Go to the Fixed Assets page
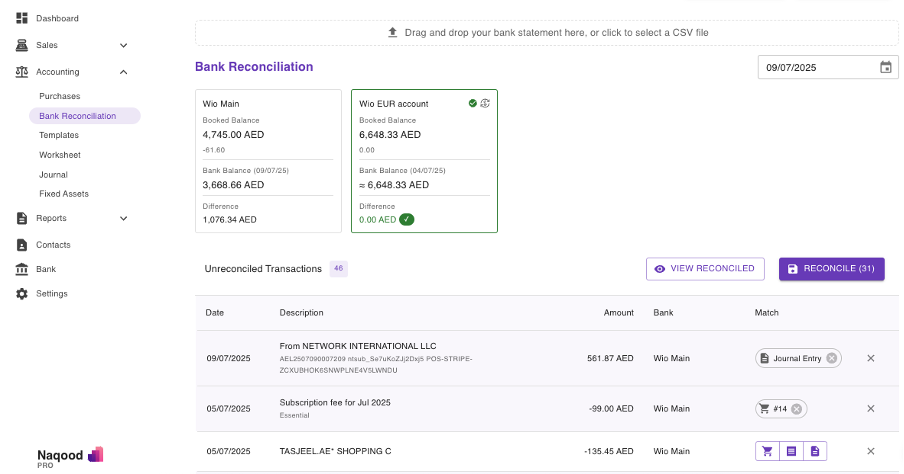Image resolution: width=904 pixels, height=474 pixels. click(x=64, y=194)
